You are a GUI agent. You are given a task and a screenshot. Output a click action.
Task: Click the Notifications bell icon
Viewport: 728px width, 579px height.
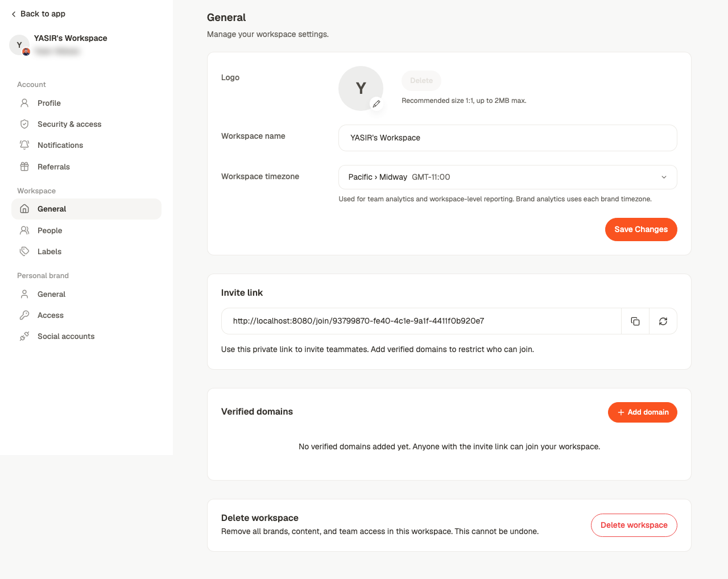(24, 145)
